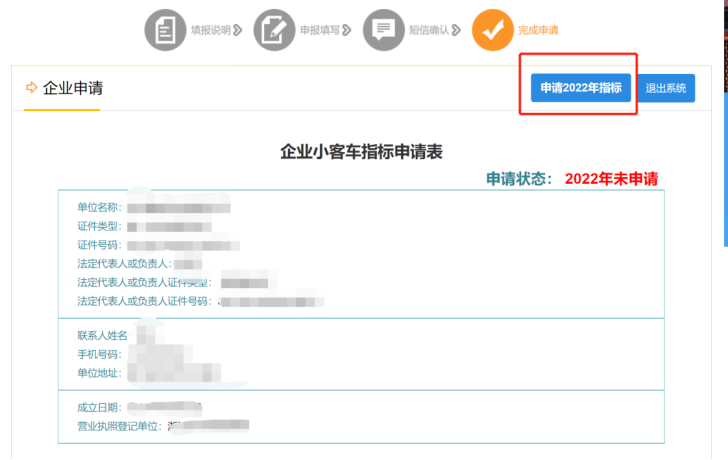Open the 短信确认 step label
The width and height of the screenshot is (728, 460).
[428, 30]
